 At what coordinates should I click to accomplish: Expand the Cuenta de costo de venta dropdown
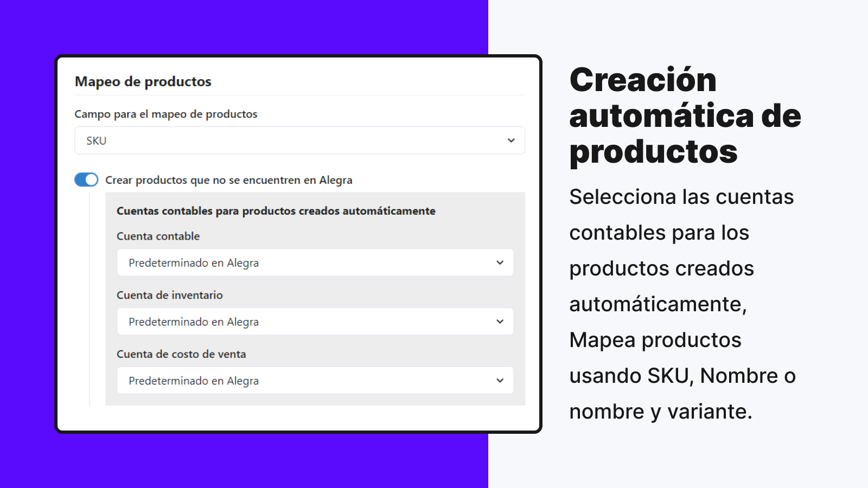point(315,381)
